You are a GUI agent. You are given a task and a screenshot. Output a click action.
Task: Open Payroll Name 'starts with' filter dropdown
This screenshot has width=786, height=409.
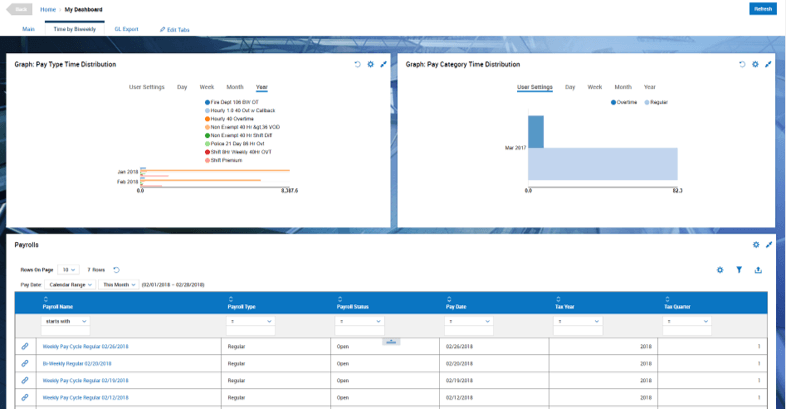tap(65, 321)
